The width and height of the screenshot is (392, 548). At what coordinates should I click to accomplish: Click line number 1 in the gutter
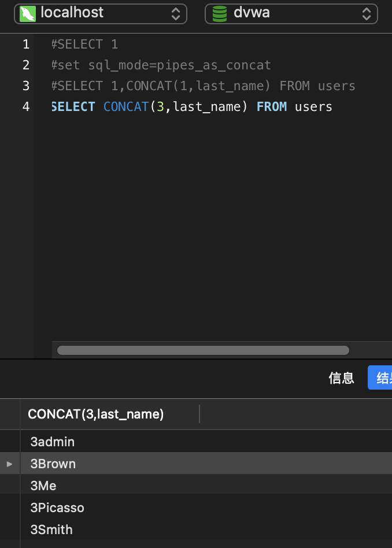point(26,45)
